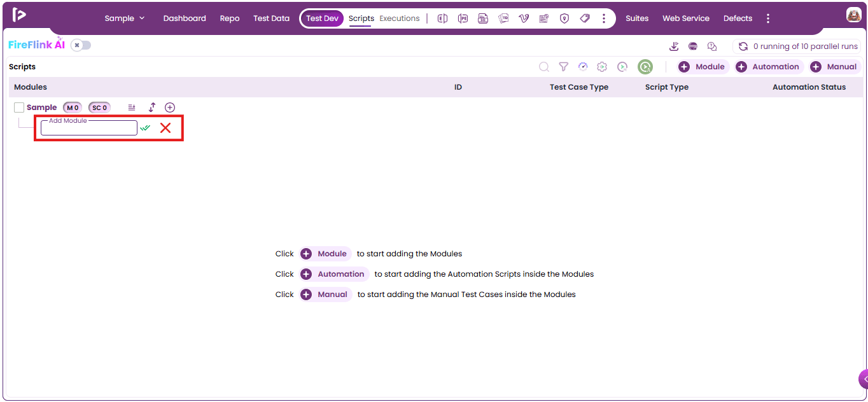The width and height of the screenshot is (868, 402).
Task: Open the 'V' variables icon
Action: click(x=524, y=18)
